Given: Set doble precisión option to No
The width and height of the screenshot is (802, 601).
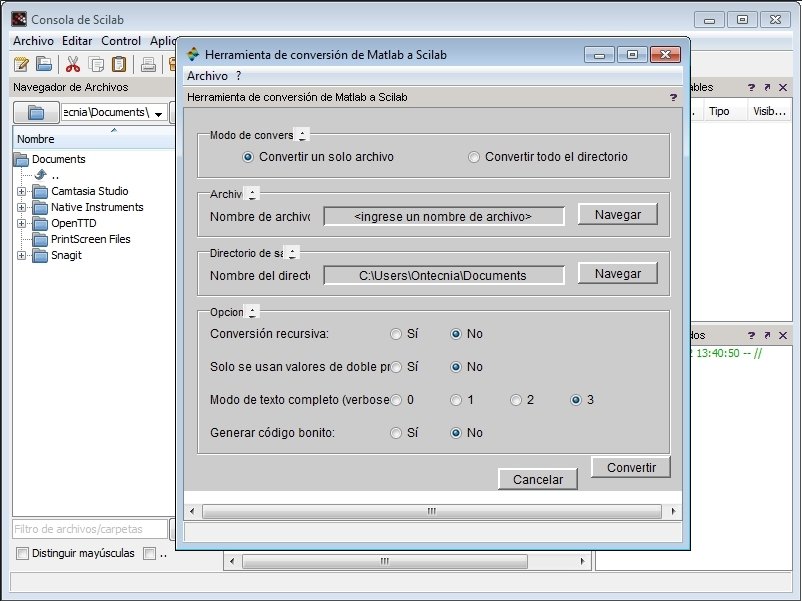Looking at the screenshot, I should pyautogui.click(x=456, y=367).
